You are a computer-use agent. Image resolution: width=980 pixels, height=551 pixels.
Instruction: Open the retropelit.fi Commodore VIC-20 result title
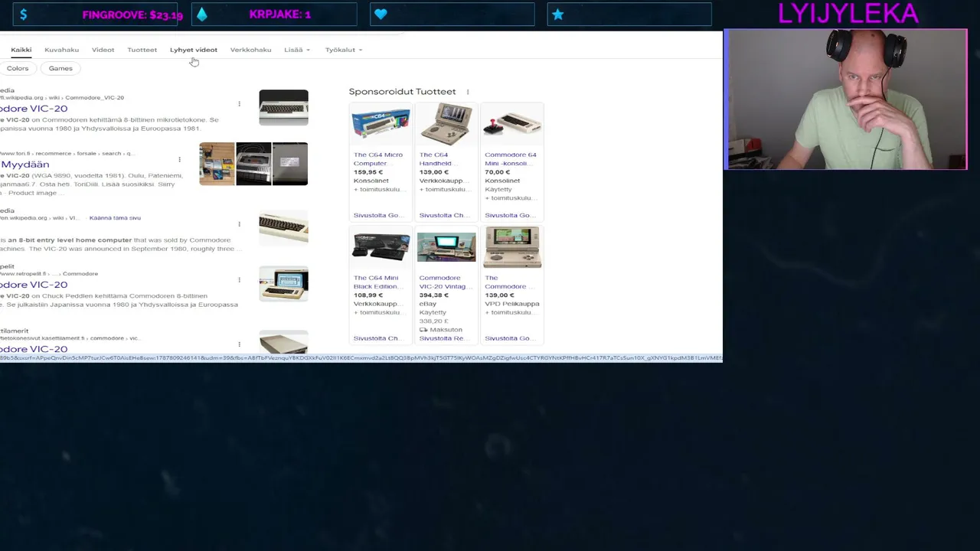(x=34, y=285)
